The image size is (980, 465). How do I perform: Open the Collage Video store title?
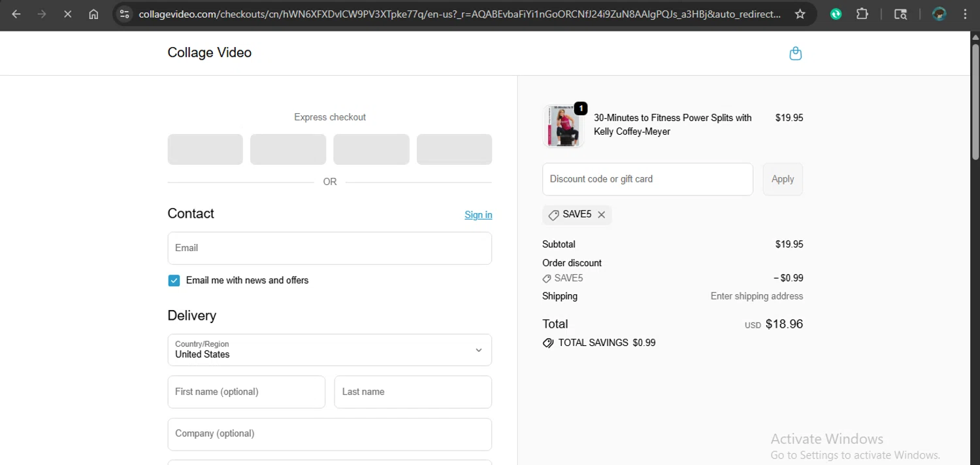click(209, 52)
